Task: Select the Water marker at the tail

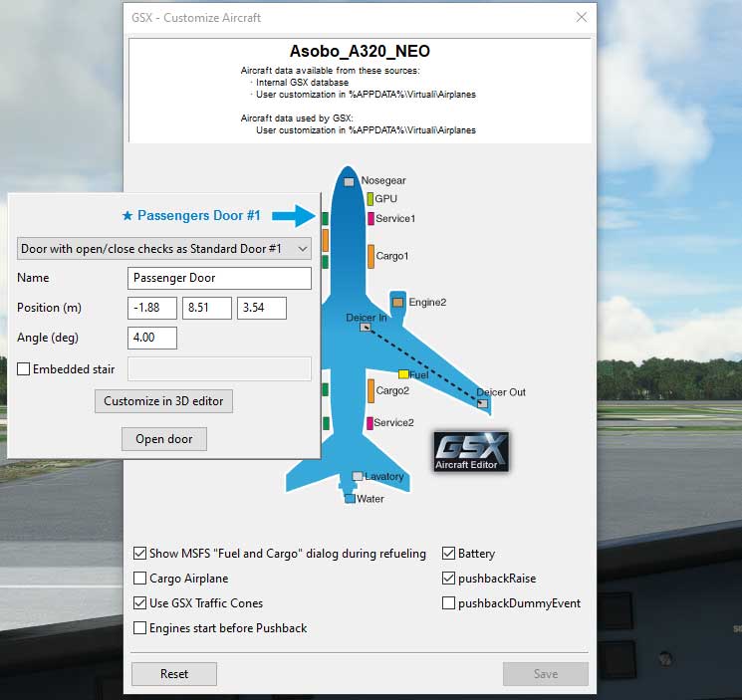Action: click(350, 498)
